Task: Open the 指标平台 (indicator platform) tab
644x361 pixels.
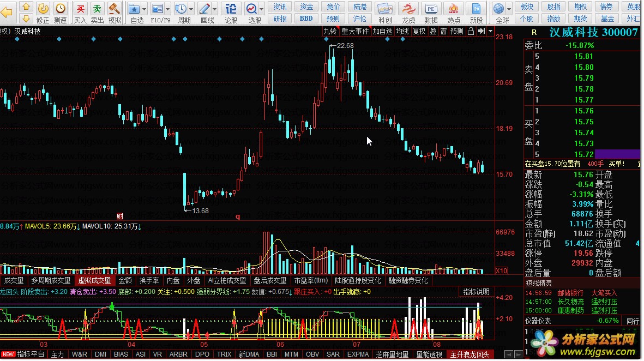Action: pyautogui.click(x=31, y=354)
